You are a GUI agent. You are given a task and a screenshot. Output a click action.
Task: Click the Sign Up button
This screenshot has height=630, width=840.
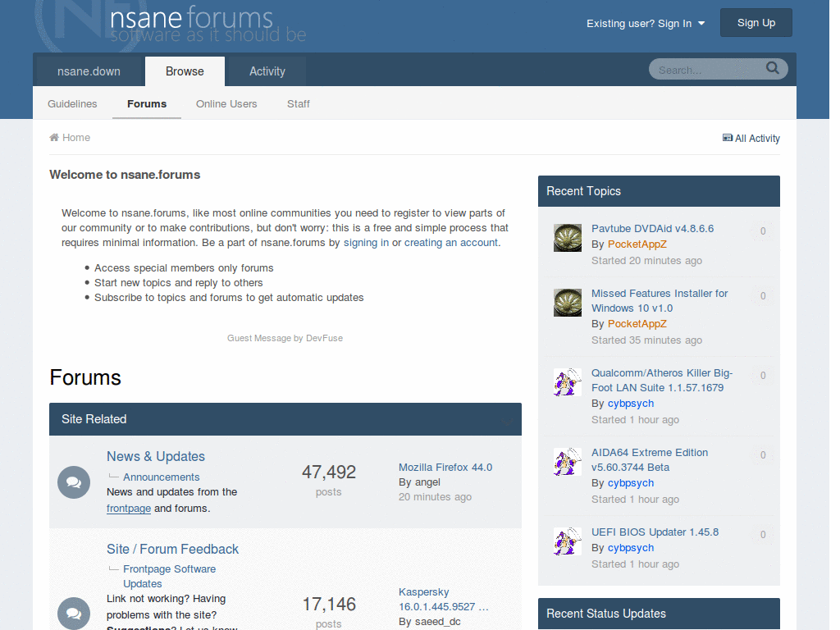pos(756,22)
